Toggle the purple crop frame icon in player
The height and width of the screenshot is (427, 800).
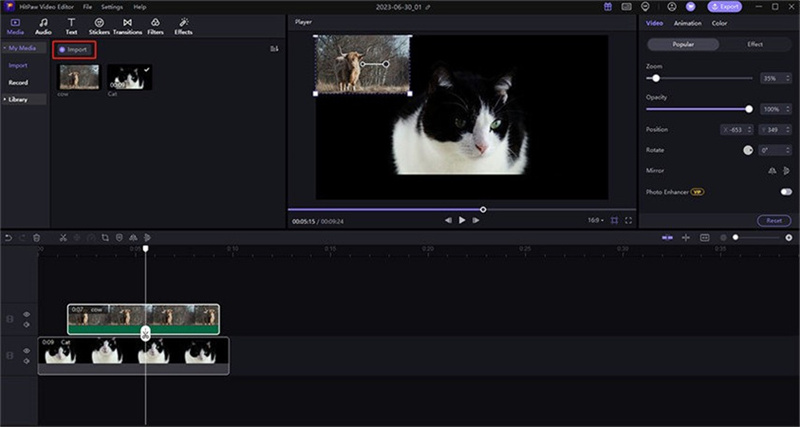pos(614,220)
